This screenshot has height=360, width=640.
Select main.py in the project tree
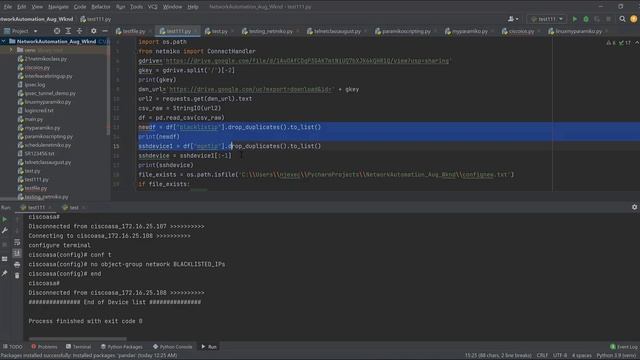coord(33,119)
